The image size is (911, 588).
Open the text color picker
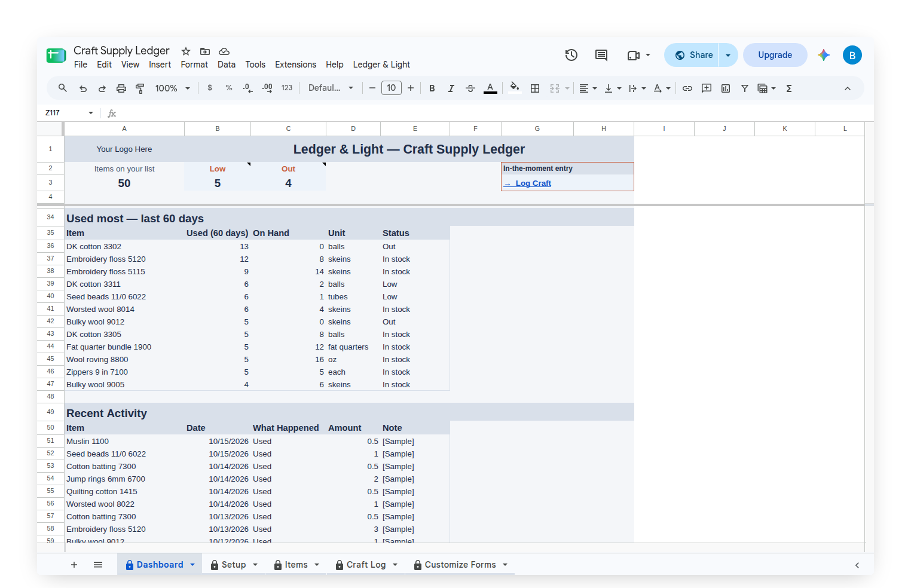(x=490, y=88)
